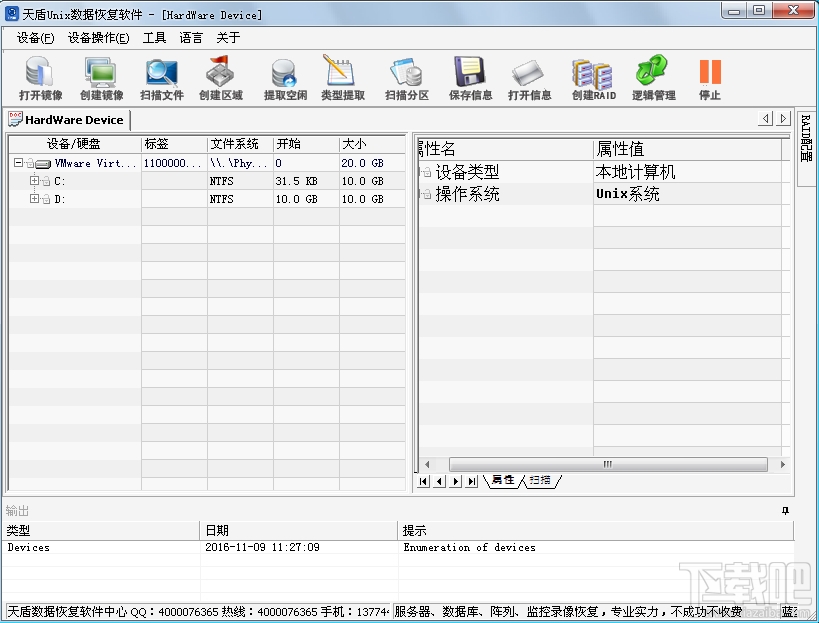
Task: Click the 2016-11-09 11:27:09 date entry
Action: click(x=262, y=547)
